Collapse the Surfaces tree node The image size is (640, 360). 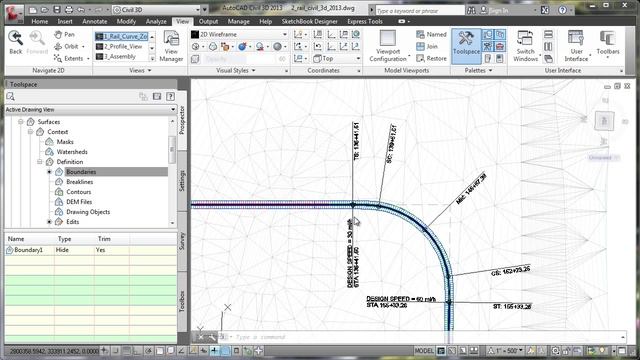coord(21,122)
